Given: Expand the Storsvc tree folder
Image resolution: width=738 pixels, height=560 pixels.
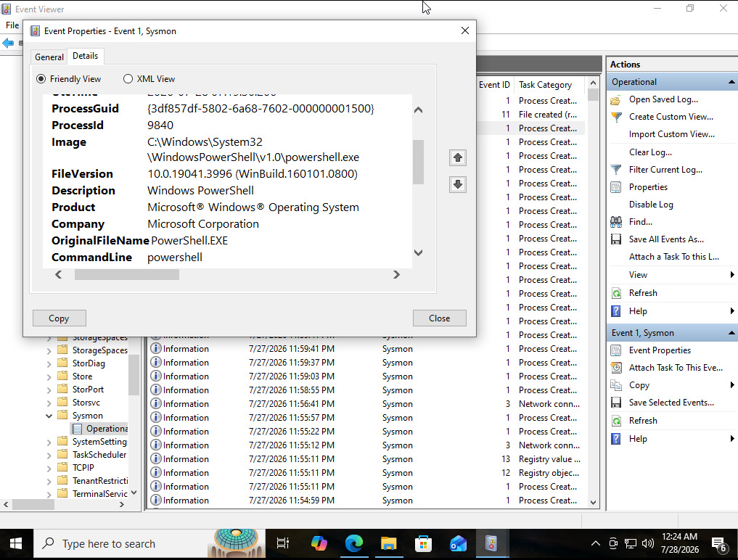Looking at the screenshot, I should [49, 403].
